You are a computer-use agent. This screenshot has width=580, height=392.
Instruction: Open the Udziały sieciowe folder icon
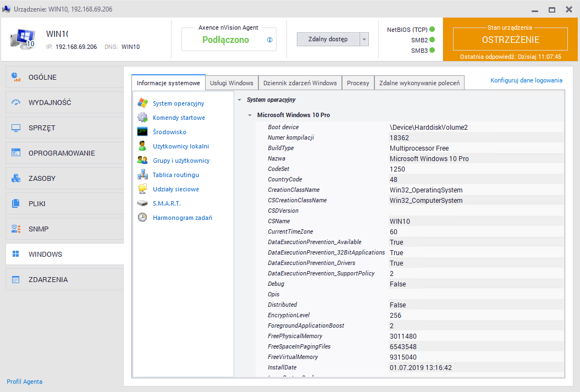pos(143,189)
